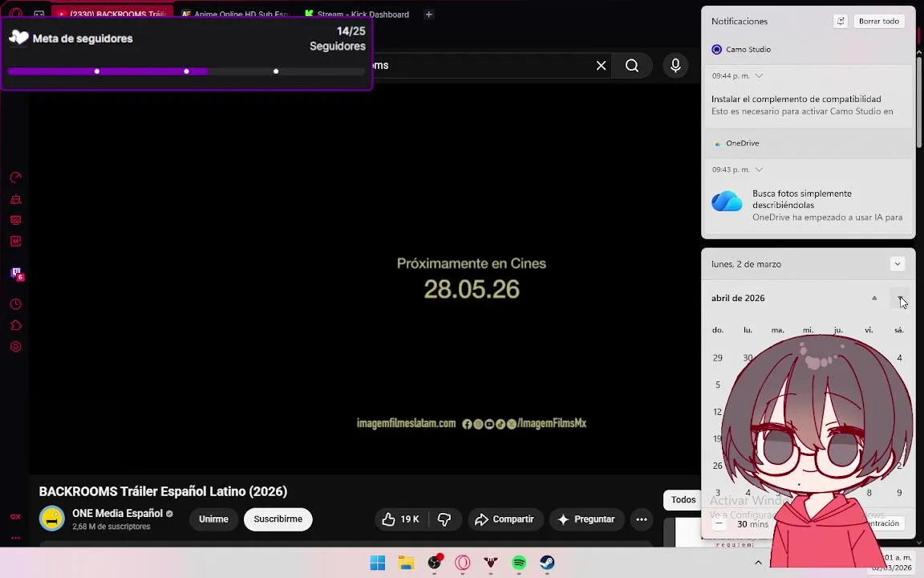Open the Windows Start button
Viewport: 924px width, 578px height.
pyautogui.click(x=378, y=564)
